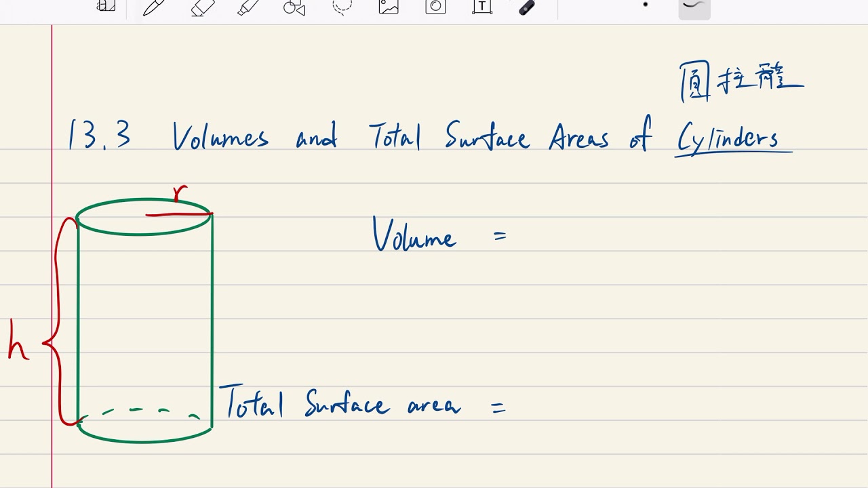The width and height of the screenshot is (868, 488).
Task: Click the highlighted curved stroke style button
Action: tap(694, 6)
